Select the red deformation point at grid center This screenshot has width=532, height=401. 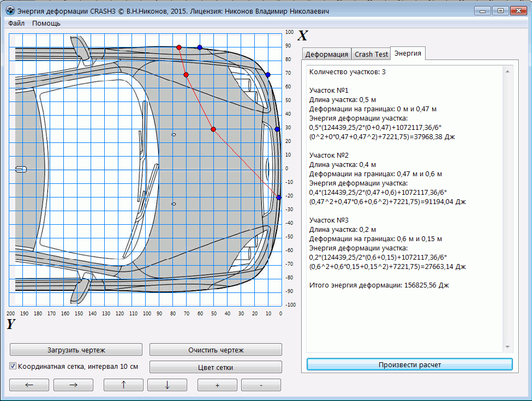tap(213, 129)
